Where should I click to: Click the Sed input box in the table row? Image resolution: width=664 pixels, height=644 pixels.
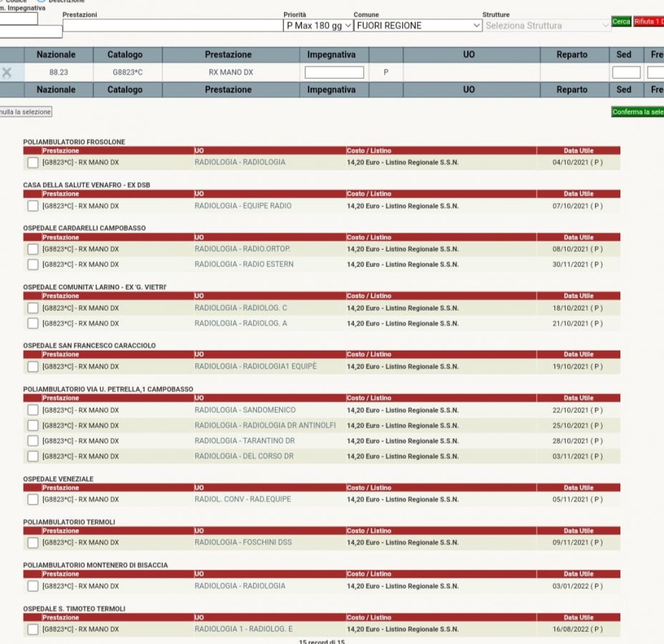[x=626, y=72]
